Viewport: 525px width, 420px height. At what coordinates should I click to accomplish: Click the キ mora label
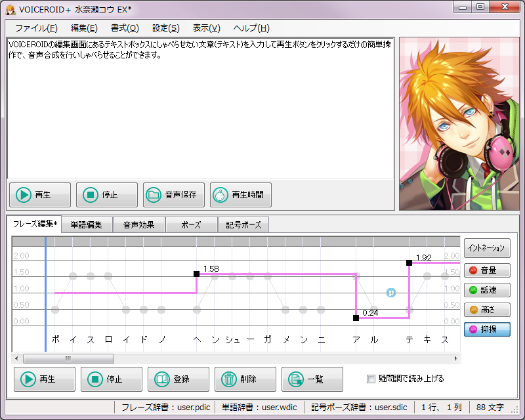(x=427, y=340)
